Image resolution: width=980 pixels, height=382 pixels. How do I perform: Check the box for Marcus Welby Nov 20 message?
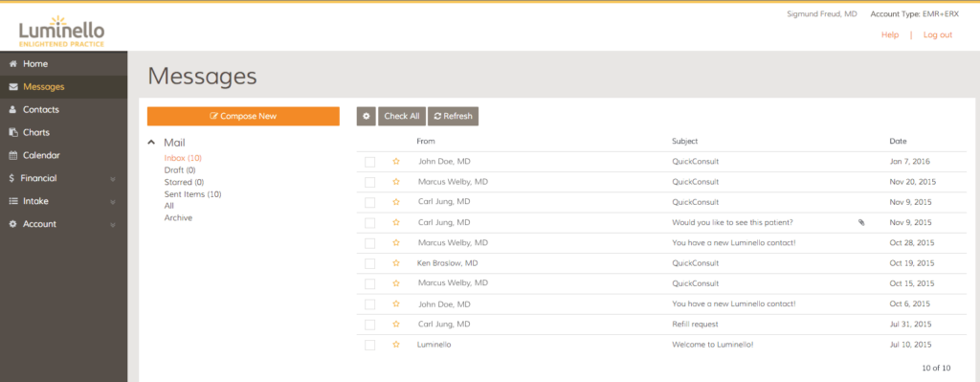click(x=370, y=182)
